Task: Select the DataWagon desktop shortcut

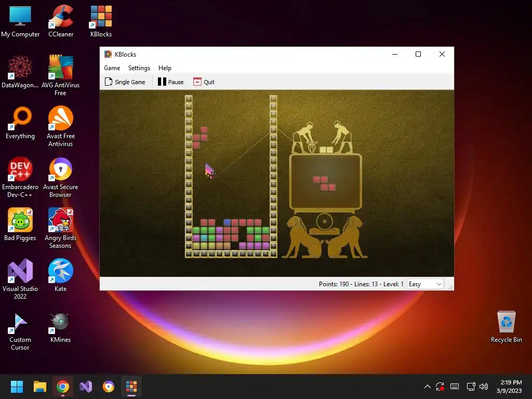Action: coord(20,72)
